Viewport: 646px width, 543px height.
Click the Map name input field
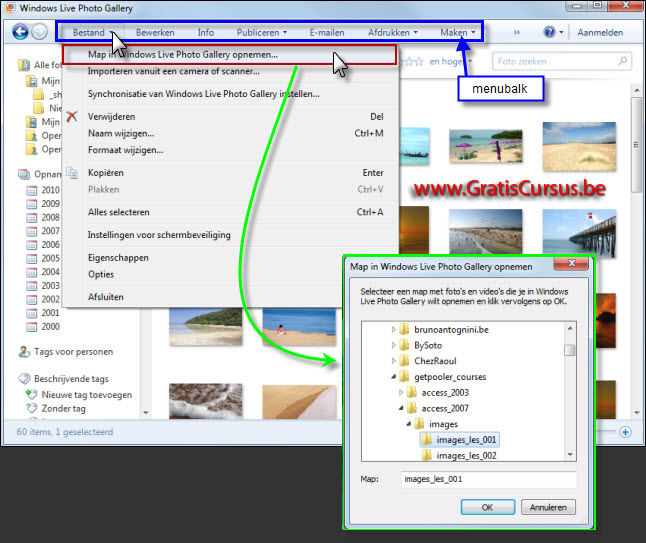[x=489, y=479]
